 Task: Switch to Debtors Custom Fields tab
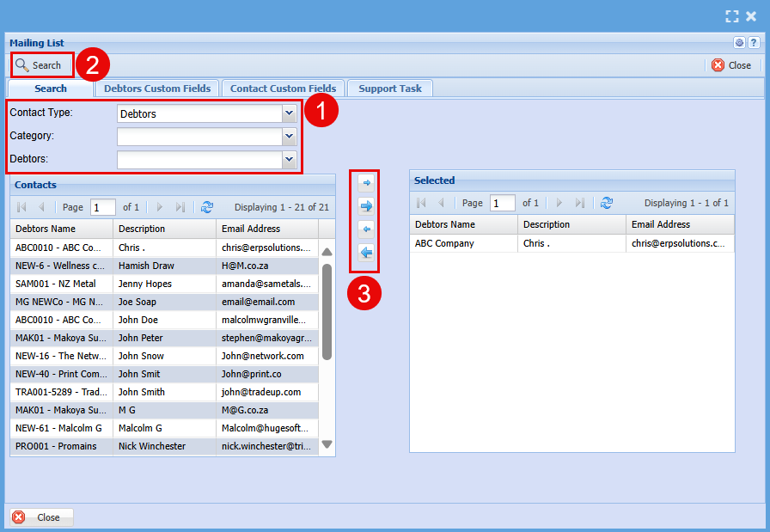pyautogui.click(x=156, y=89)
